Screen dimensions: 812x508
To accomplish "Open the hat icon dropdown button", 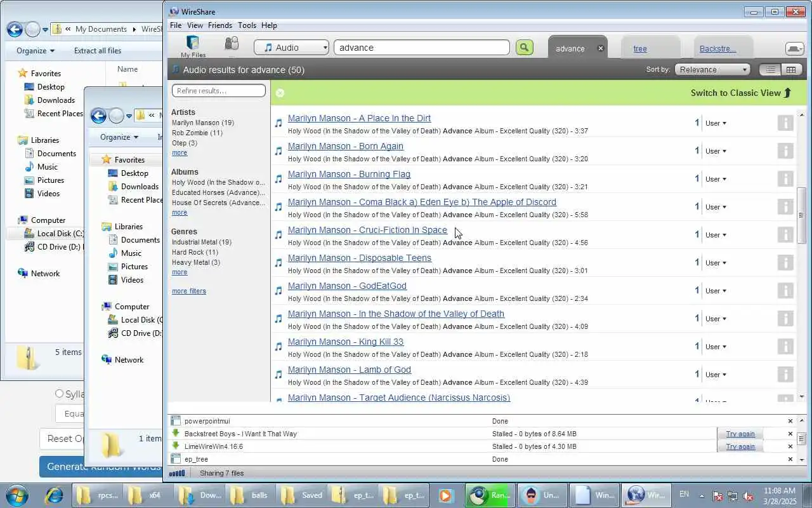I will [794, 48].
